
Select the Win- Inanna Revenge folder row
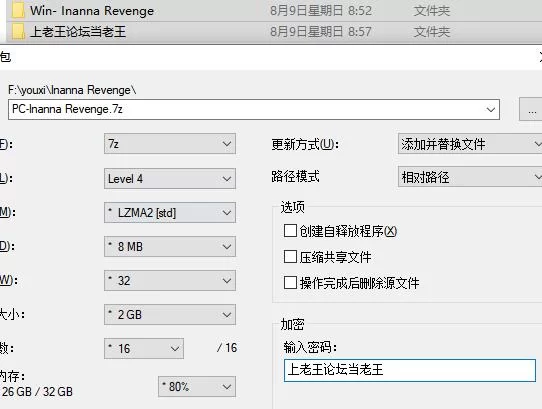point(274,11)
